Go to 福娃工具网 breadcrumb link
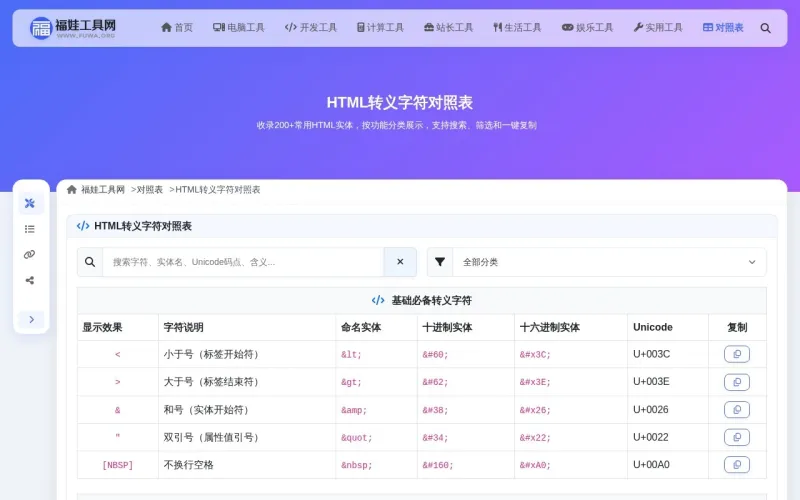 103,190
